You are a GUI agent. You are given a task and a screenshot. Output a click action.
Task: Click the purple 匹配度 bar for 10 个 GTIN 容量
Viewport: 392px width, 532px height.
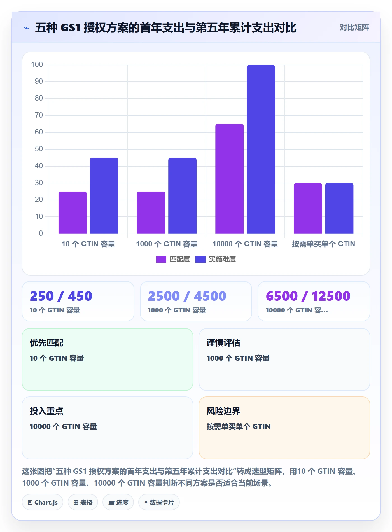[73, 213]
